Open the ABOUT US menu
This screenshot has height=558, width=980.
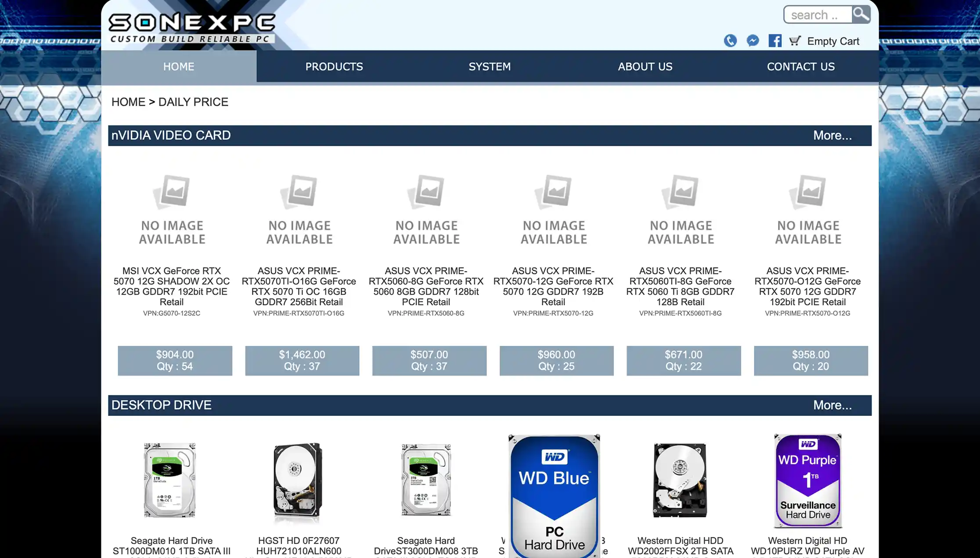click(645, 66)
